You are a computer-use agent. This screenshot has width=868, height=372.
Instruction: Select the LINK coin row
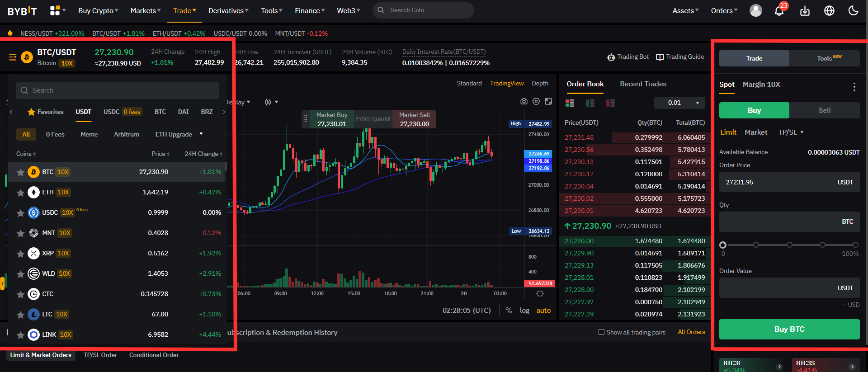pos(118,334)
